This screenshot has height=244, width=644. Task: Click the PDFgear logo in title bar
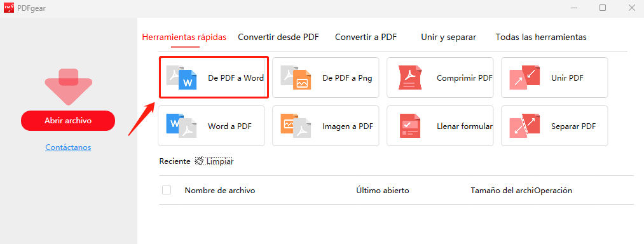pos(9,8)
